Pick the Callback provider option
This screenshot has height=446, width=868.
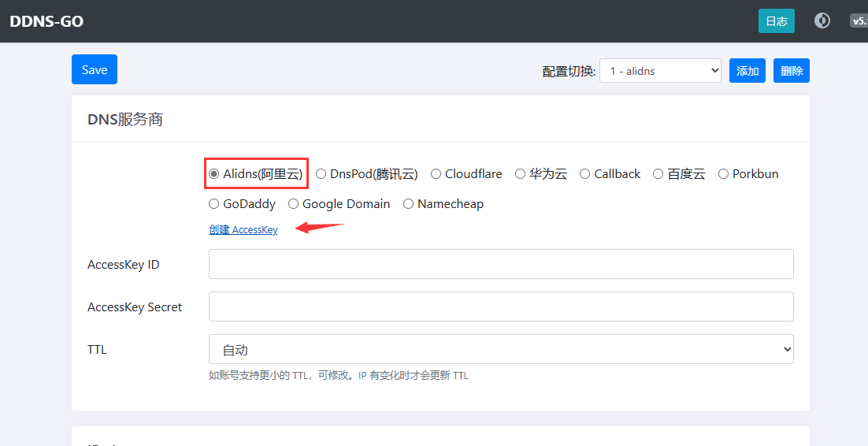pos(584,174)
